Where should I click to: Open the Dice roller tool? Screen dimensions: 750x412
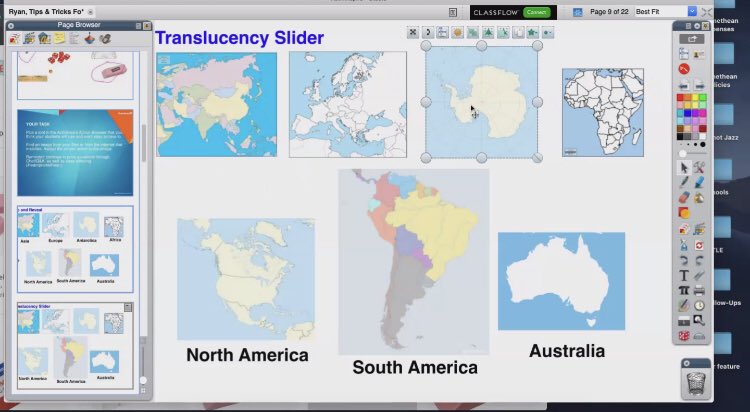684,336
